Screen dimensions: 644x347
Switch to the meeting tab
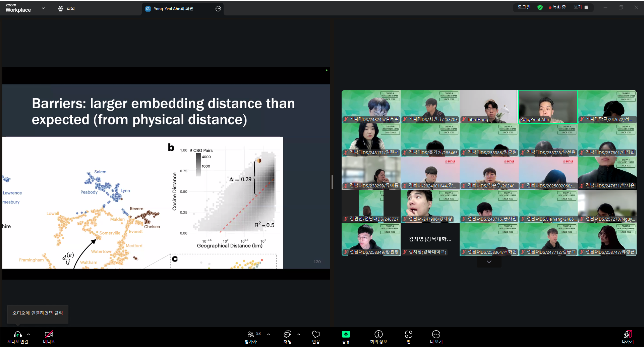(66, 9)
